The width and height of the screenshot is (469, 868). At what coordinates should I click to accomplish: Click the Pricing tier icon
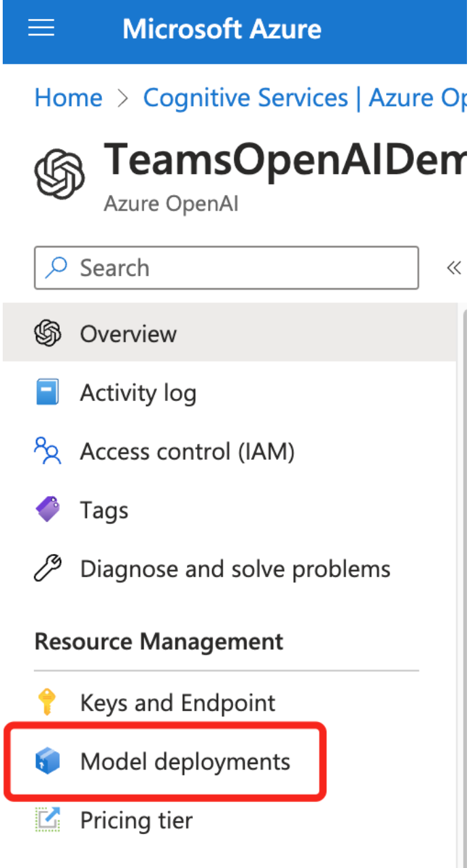(48, 820)
